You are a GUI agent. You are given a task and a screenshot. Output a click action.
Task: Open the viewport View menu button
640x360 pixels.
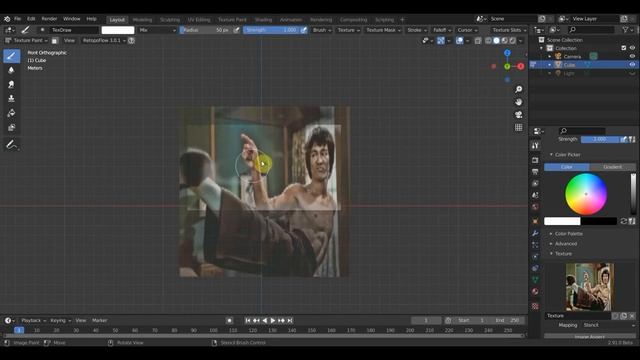tap(69, 40)
